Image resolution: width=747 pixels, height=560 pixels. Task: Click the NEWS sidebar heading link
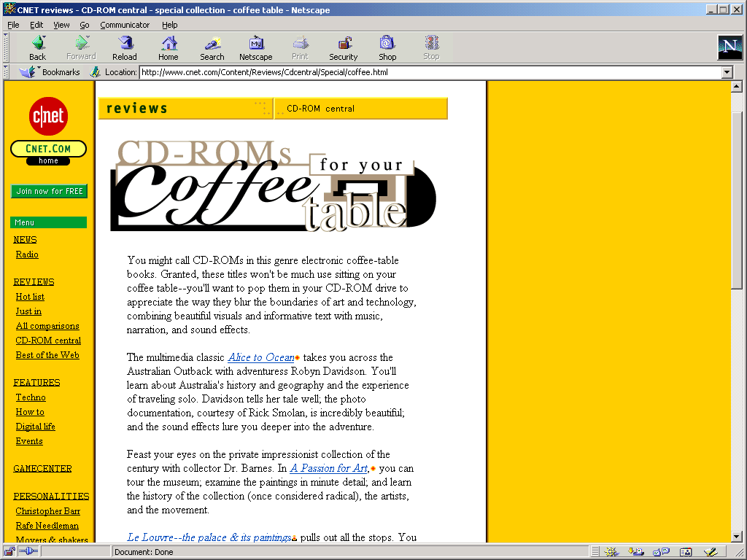(x=25, y=239)
